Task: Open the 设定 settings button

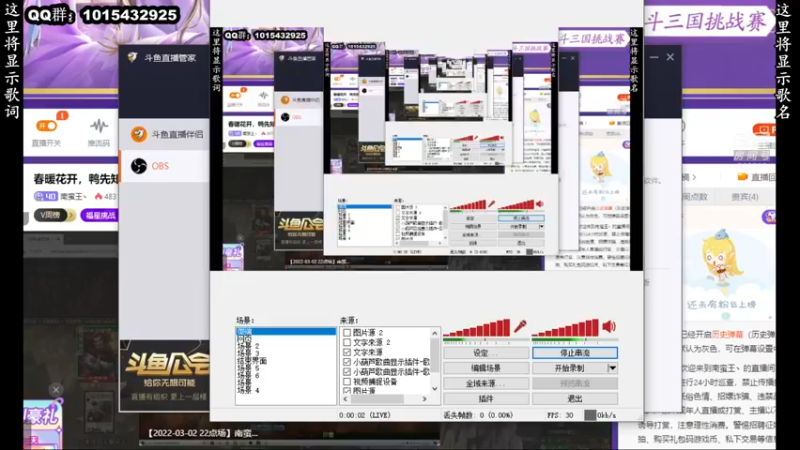Action: coord(486,353)
